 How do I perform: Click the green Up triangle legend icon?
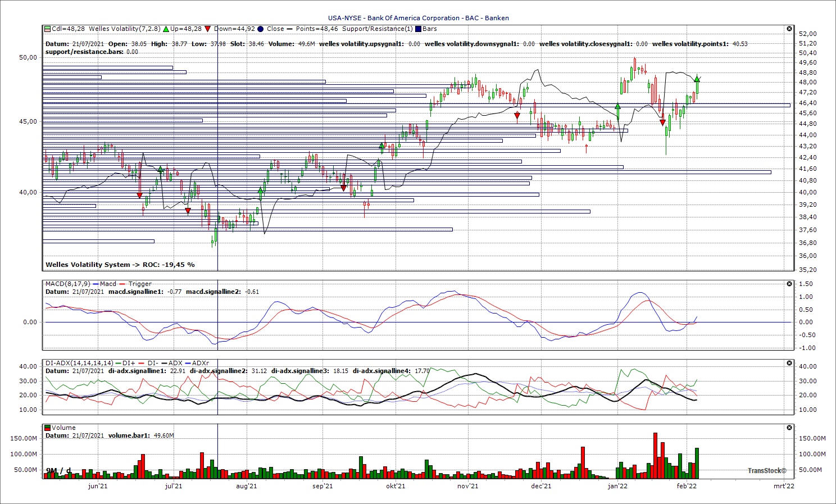pos(166,29)
